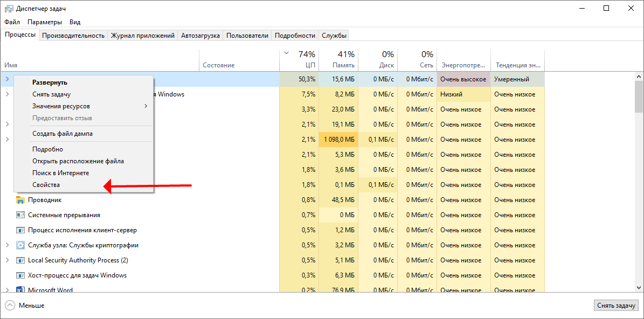The width and height of the screenshot is (644, 319).
Task: Switch to the Производительность tab
Action: pyautogui.click(x=73, y=36)
